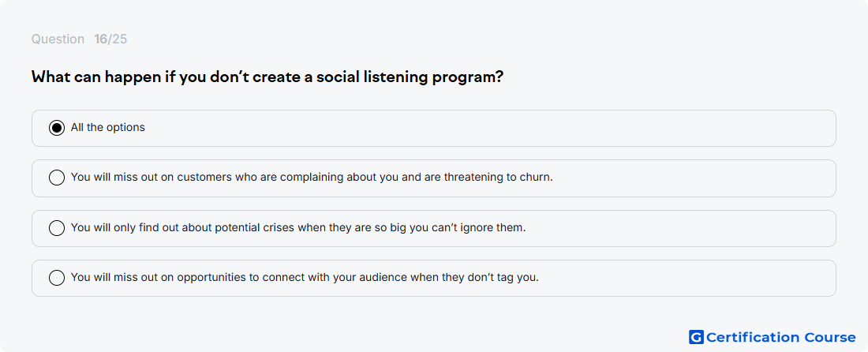This screenshot has height=352, width=868.
Task: Click blank space in the churn answer card
Action: point(692,178)
